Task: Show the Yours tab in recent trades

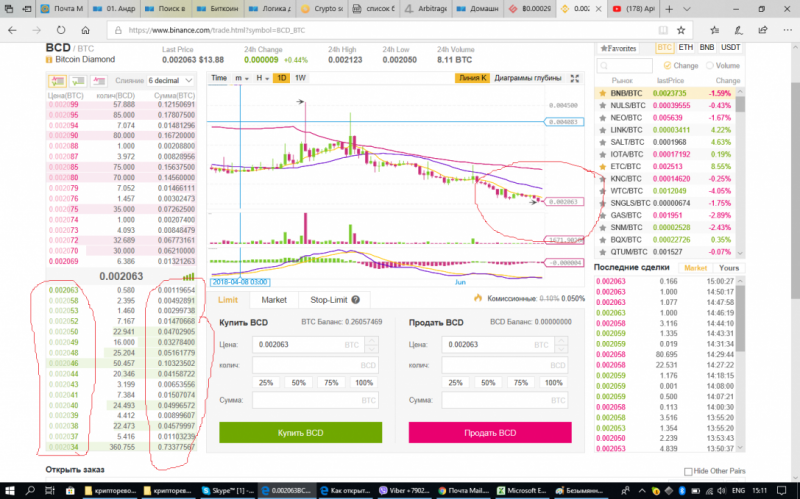Action: pyautogui.click(x=729, y=268)
